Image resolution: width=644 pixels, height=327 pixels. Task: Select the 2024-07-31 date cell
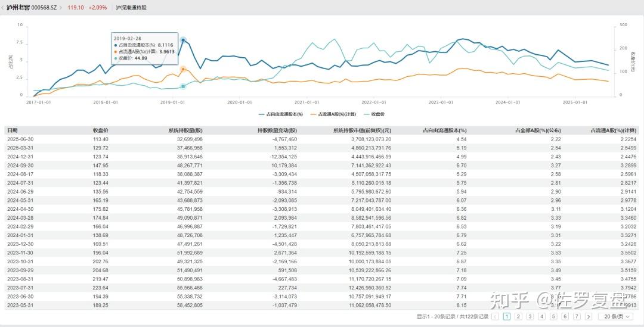pos(20,183)
